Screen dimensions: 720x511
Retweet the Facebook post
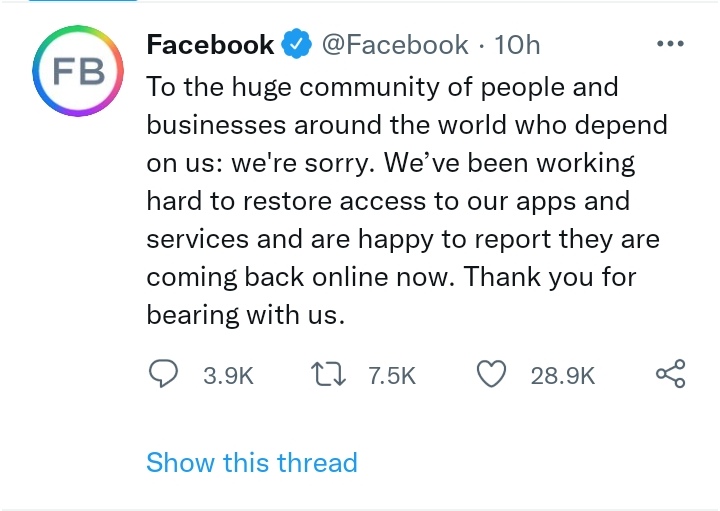[327, 375]
